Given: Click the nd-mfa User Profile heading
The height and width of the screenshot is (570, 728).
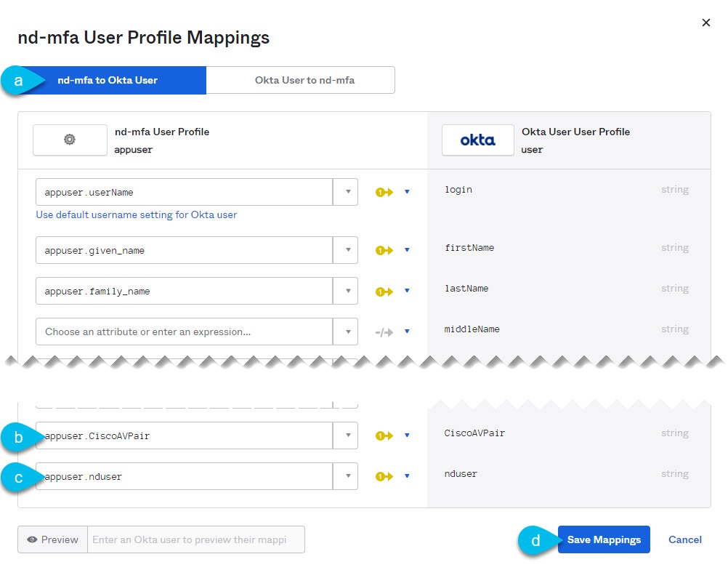Looking at the screenshot, I should [162, 132].
